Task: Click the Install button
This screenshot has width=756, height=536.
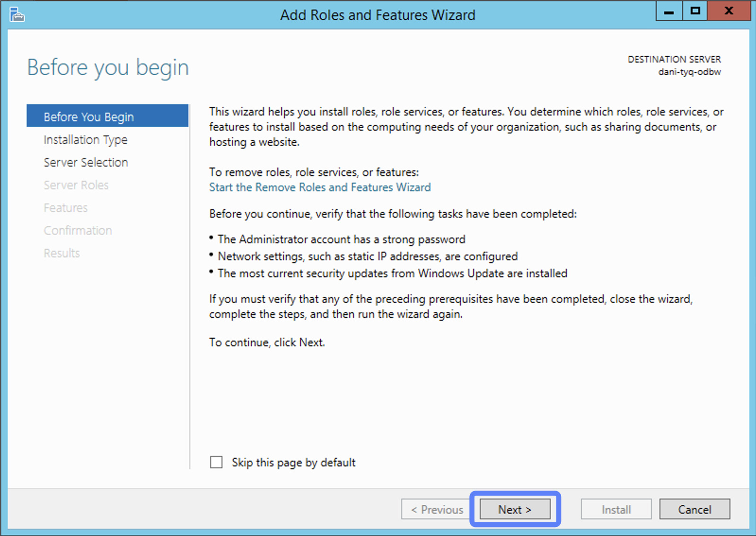Action: 616,510
